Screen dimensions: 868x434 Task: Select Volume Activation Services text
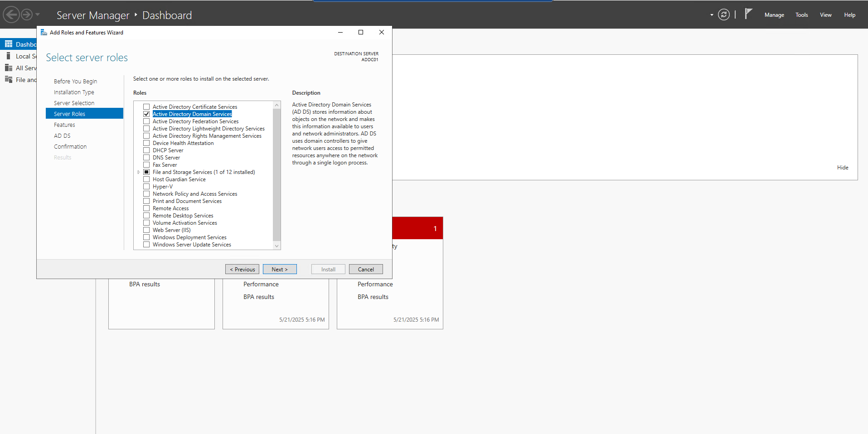[x=184, y=223]
